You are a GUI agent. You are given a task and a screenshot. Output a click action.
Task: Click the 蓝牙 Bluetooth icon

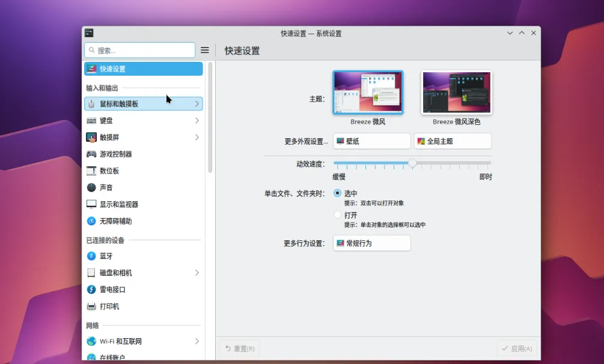(x=91, y=256)
